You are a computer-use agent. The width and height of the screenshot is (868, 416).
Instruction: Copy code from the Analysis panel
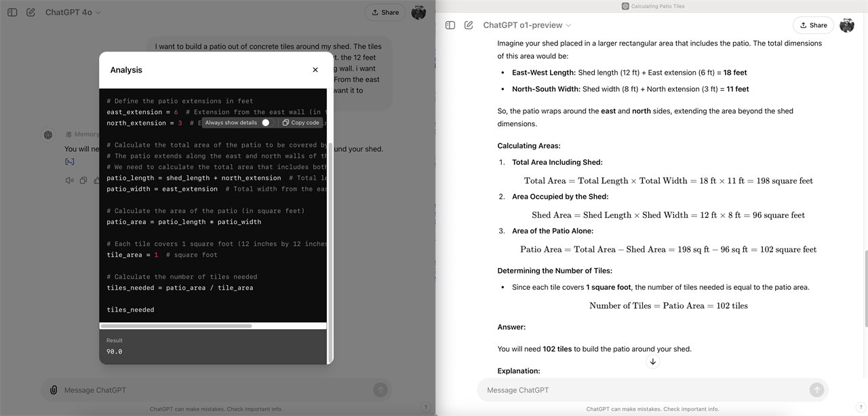point(300,123)
